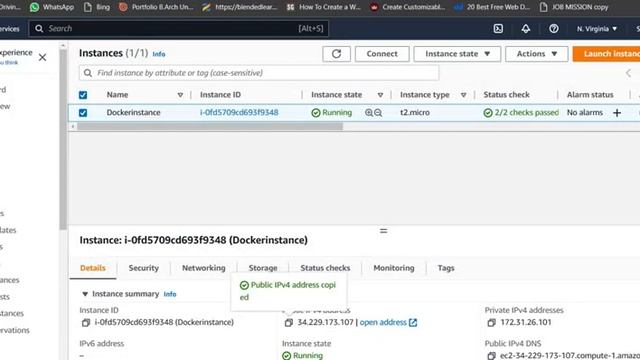Screen dimensions: 640x360
Task: Copy public IP 34.229.173.107 using the copy icon
Action: coord(289,322)
